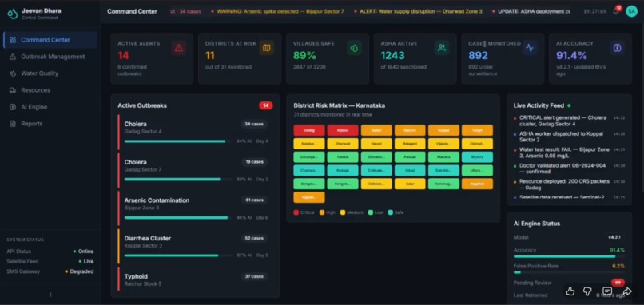Click the purple icon on AI Accuracy card
The width and height of the screenshot is (644, 305).
pyautogui.click(x=617, y=48)
